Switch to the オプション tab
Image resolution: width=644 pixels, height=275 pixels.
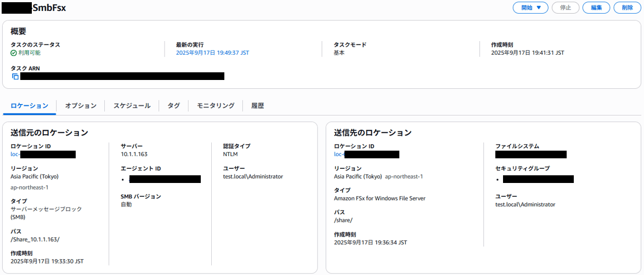pos(81,106)
